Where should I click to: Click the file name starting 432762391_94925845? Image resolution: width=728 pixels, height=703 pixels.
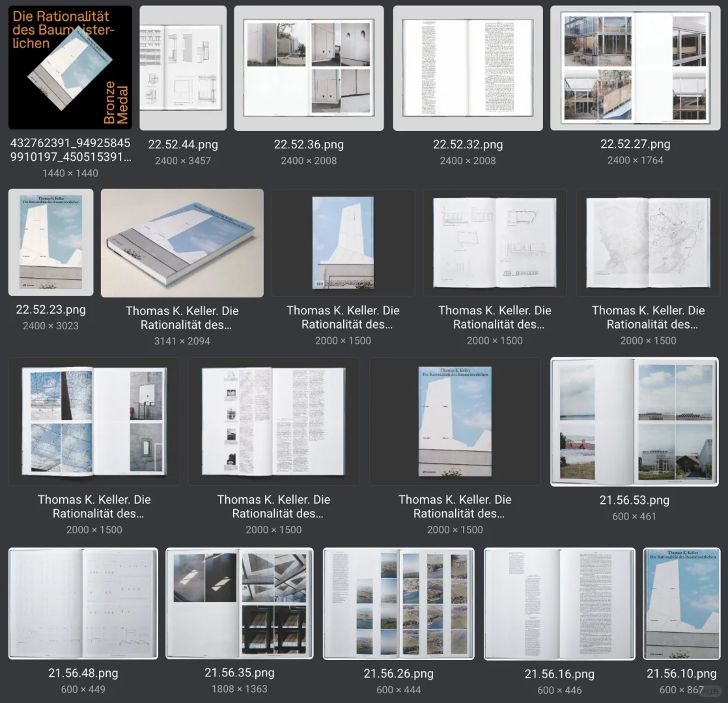[70, 150]
